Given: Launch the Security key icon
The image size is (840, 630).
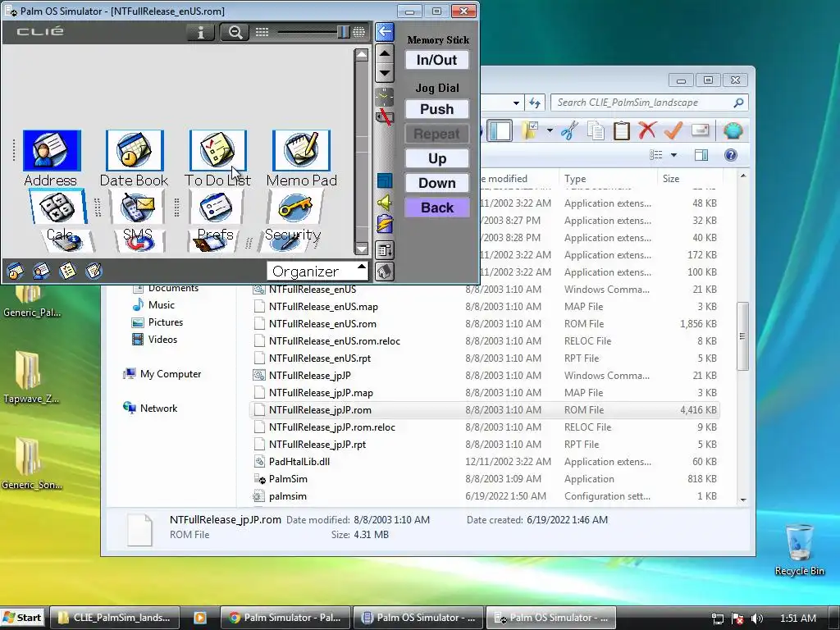Looking at the screenshot, I should coord(294,207).
